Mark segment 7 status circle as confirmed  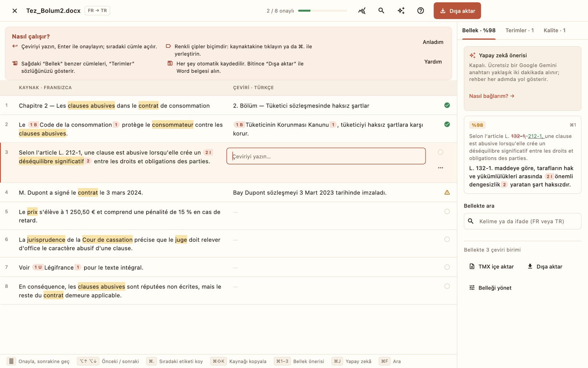(447, 267)
